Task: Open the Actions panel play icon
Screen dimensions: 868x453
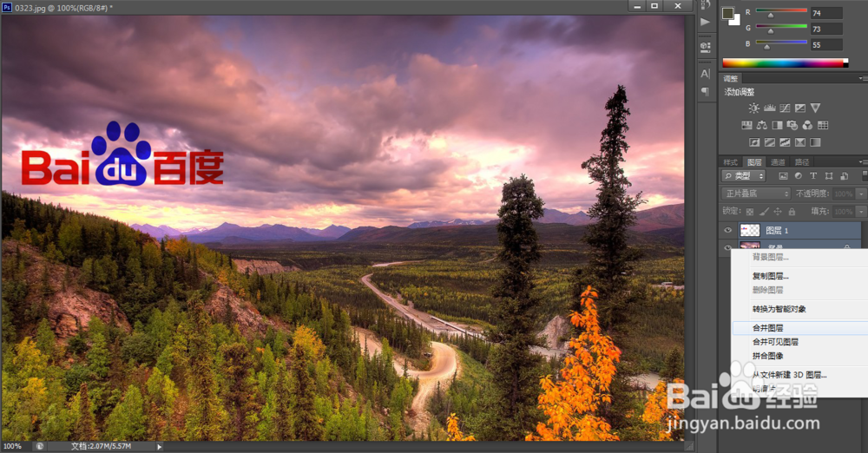Action: pos(705,23)
